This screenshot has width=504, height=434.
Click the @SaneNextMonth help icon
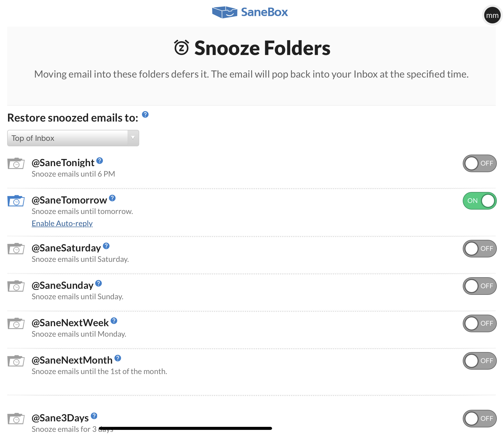tap(118, 358)
